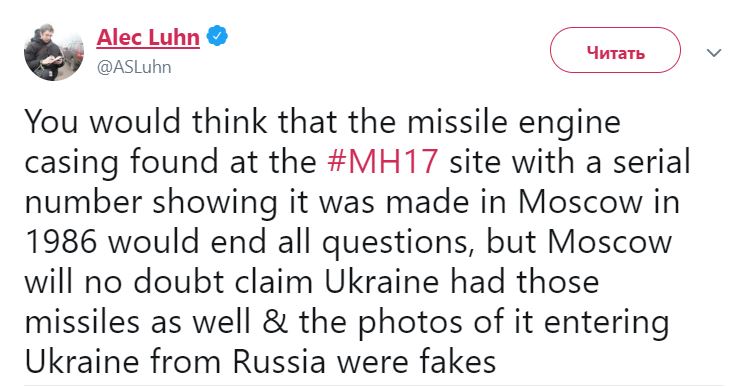Click the word 'missiles' in the tweet
The width and height of the screenshot is (746, 387).
pyautogui.click(x=82, y=322)
